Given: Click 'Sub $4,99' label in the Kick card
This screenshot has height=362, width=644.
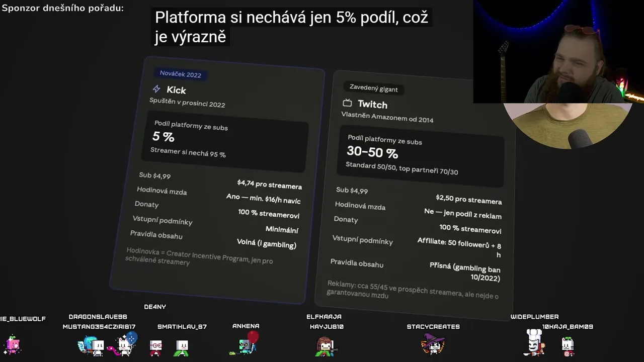Looking at the screenshot, I should click(155, 175).
